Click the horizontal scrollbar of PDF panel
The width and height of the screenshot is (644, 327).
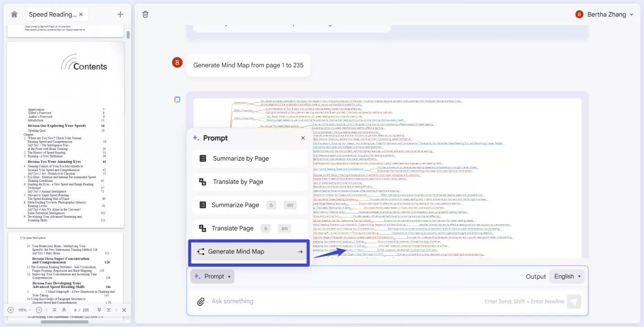(x=64, y=322)
